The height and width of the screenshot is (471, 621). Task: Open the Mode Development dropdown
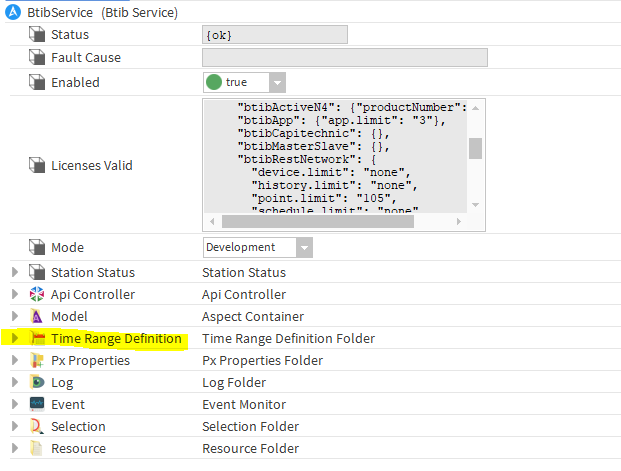(303, 247)
